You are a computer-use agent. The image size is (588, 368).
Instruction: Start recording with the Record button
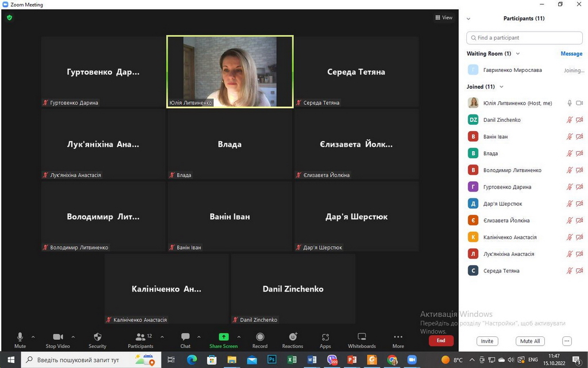point(260,338)
